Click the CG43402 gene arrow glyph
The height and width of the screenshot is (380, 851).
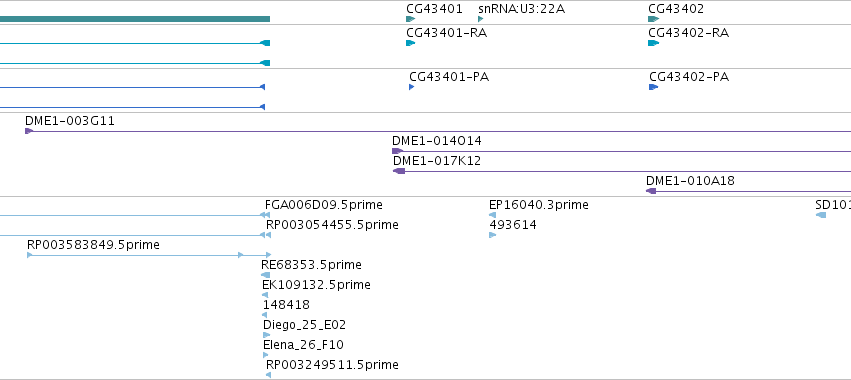(653, 19)
